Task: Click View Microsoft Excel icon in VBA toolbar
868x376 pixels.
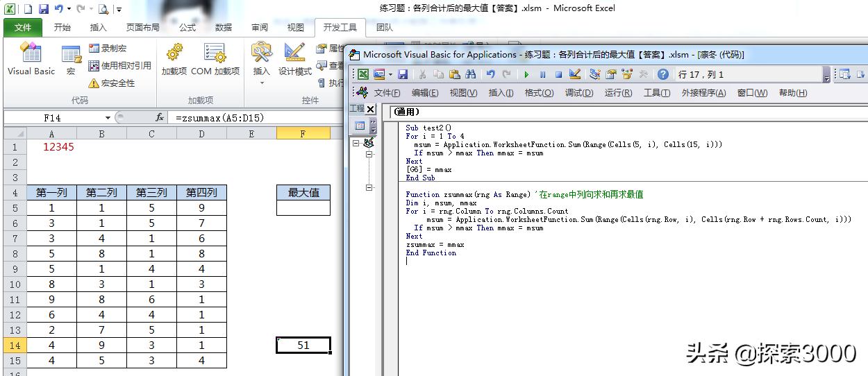Action: click(362, 74)
